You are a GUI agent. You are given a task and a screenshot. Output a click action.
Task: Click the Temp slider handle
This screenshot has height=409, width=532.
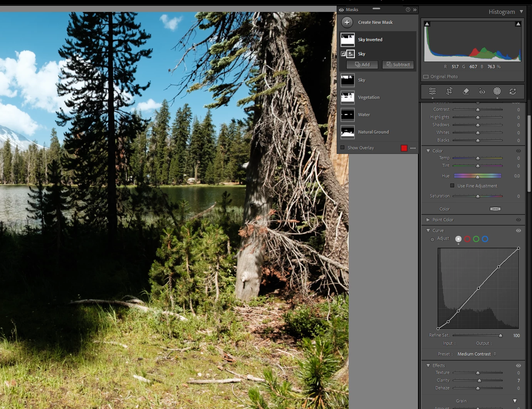[478, 158]
